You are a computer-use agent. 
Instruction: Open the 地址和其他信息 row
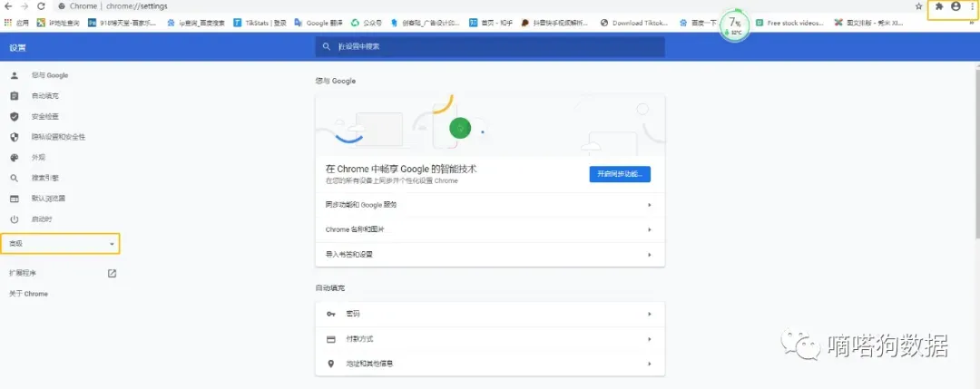pos(490,364)
